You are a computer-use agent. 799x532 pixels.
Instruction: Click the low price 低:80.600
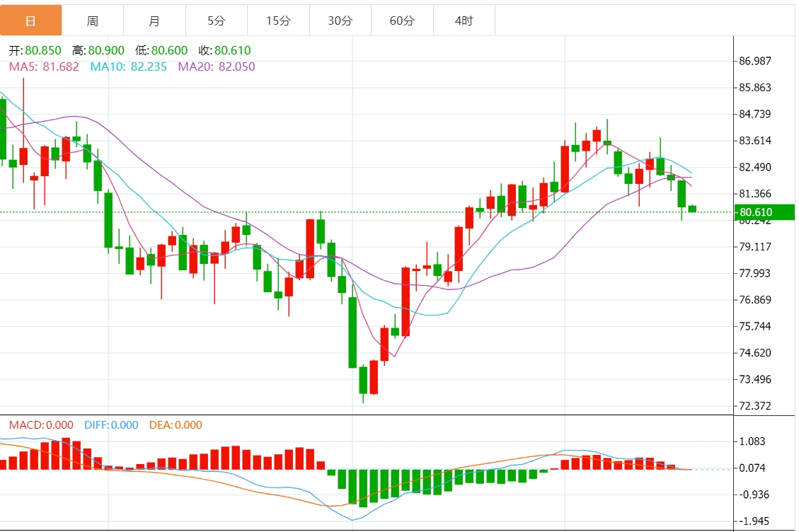[x=161, y=50]
